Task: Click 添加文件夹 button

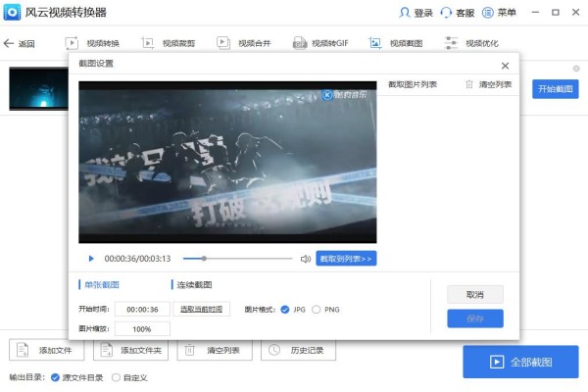Action: [x=130, y=350]
